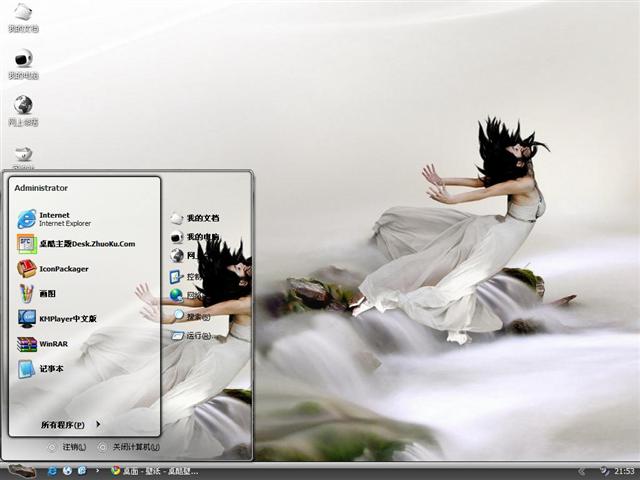Click the Start button on the taskbar

20,470
